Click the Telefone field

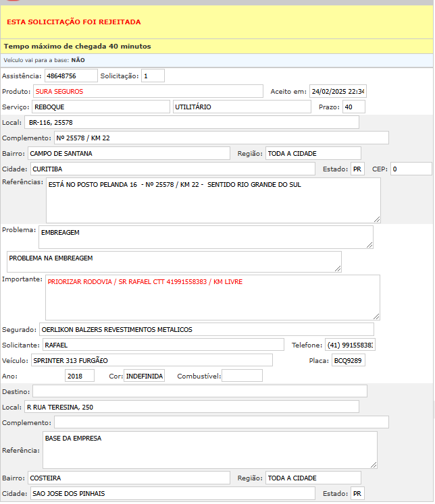(350, 345)
